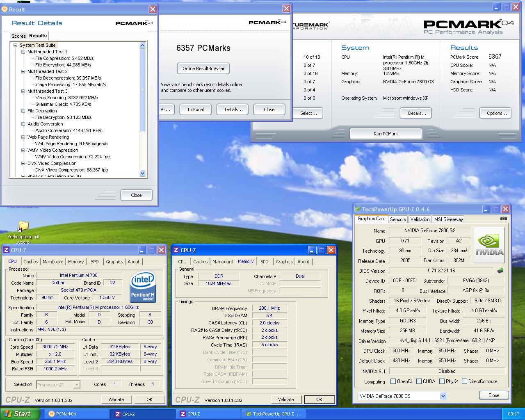Image resolution: width=525 pixels, height=420 pixels.
Task: Open the Caches tab in left CPU-Z
Action: (x=30, y=262)
